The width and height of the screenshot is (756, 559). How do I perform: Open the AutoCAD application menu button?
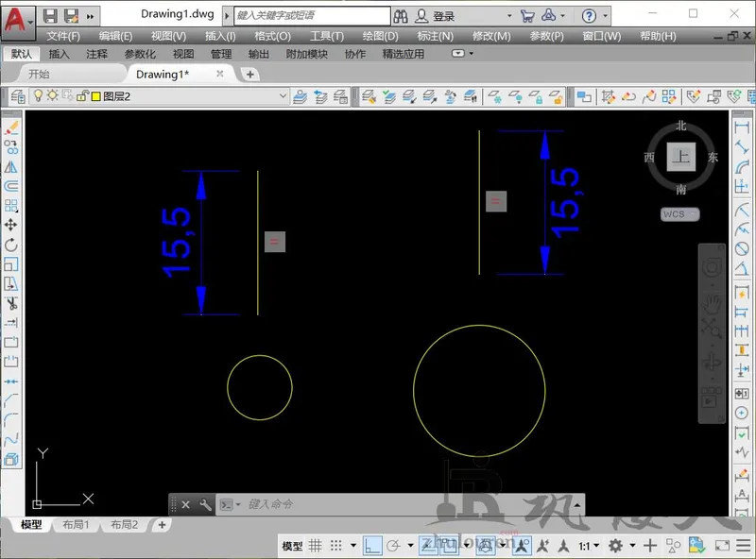(17, 16)
